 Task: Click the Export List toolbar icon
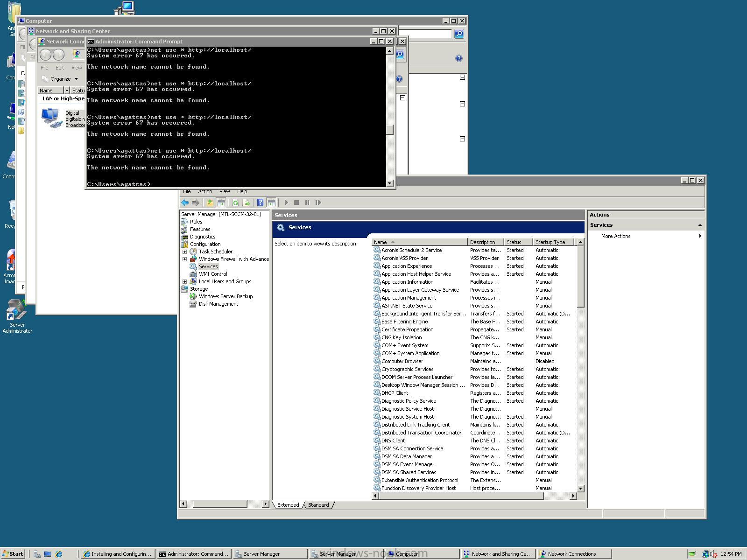(246, 203)
